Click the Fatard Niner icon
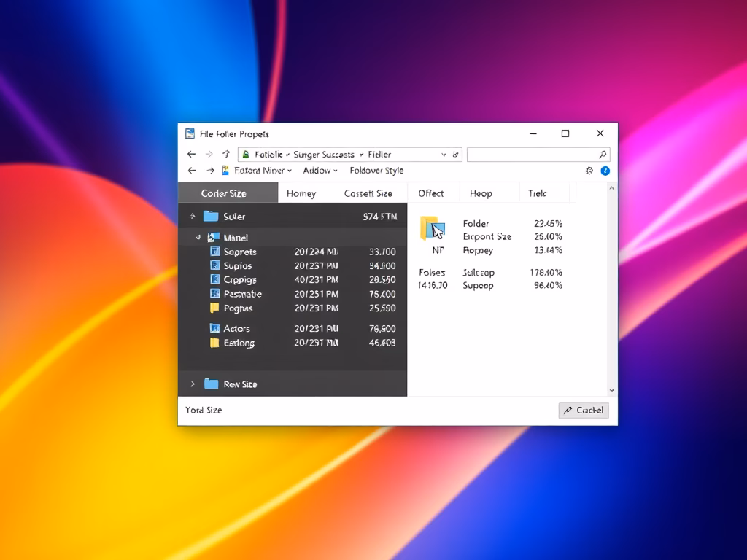 225,170
